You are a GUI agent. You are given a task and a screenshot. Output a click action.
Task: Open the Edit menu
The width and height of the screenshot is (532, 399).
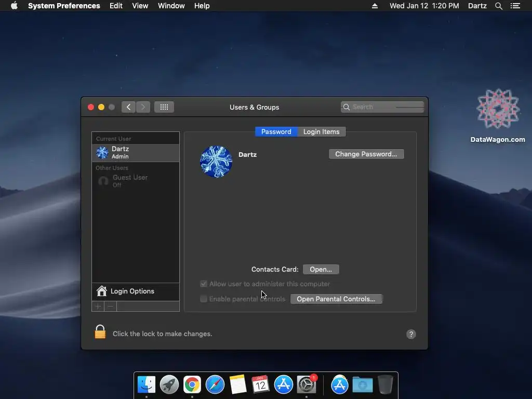tap(116, 6)
